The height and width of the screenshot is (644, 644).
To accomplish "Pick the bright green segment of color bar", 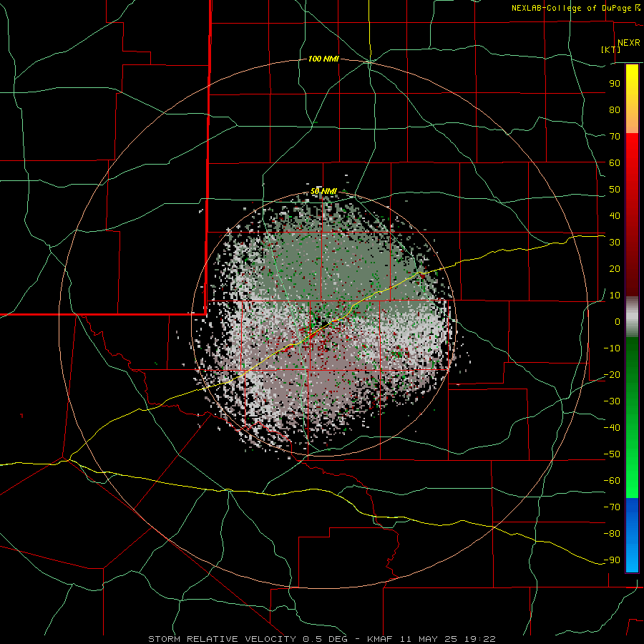I will tap(632, 477).
